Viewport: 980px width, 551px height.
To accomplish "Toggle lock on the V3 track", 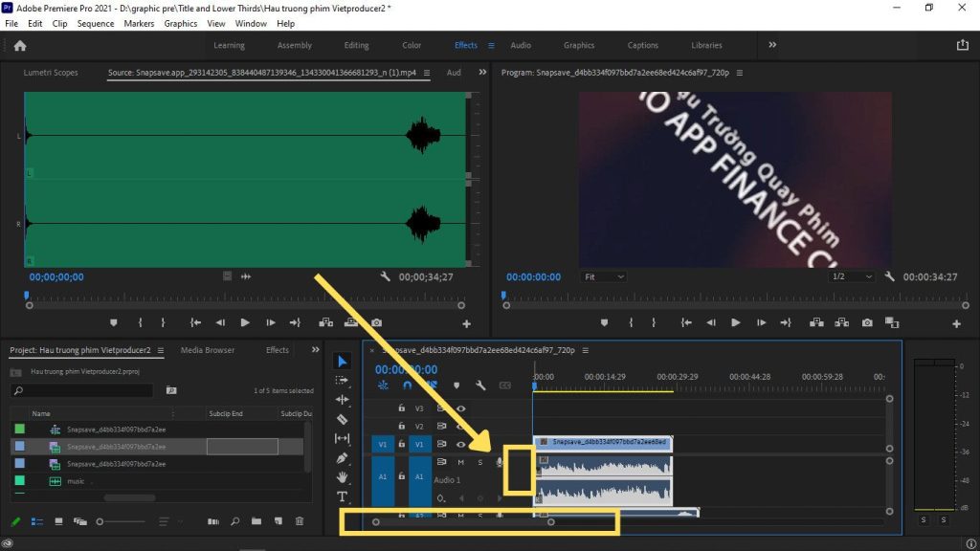I will (x=401, y=408).
